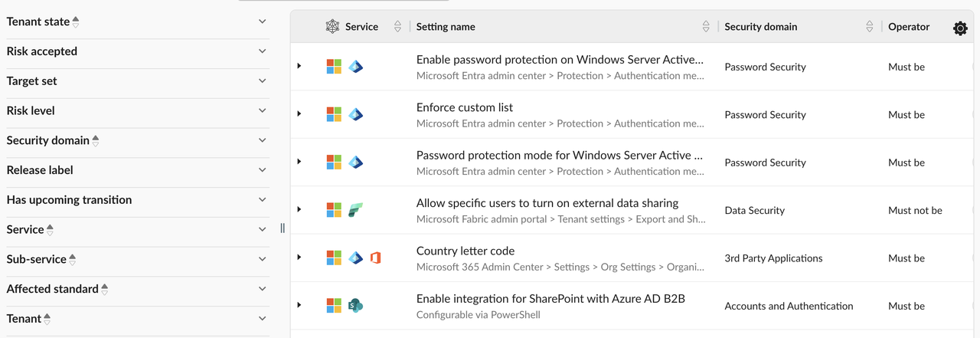The height and width of the screenshot is (338, 980).
Task: Expand the Risk level filter section
Action: point(262,110)
